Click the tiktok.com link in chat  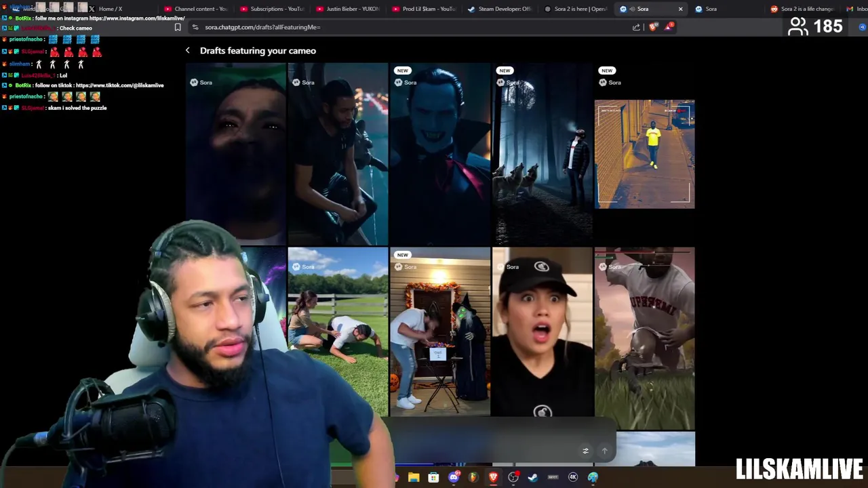(119, 85)
